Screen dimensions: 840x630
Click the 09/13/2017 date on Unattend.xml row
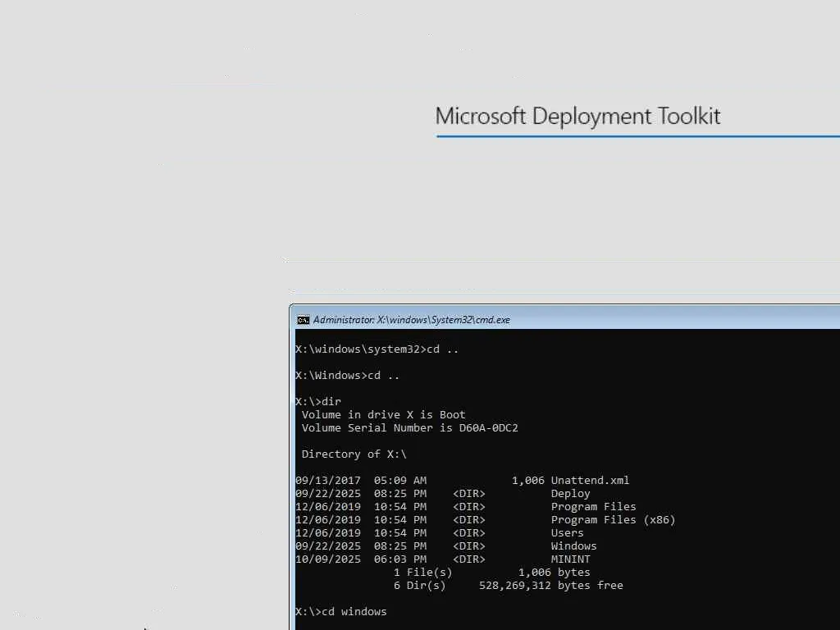[328, 481]
